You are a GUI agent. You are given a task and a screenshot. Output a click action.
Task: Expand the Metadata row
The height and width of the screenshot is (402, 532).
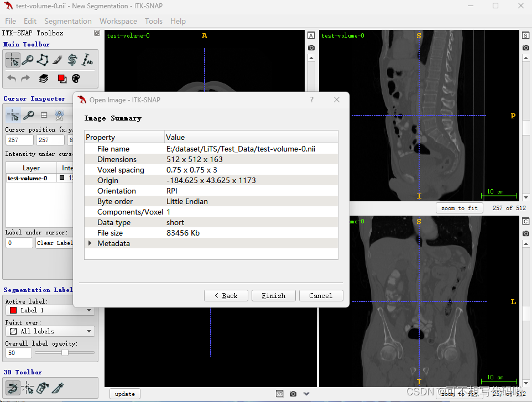click(90, 243)
